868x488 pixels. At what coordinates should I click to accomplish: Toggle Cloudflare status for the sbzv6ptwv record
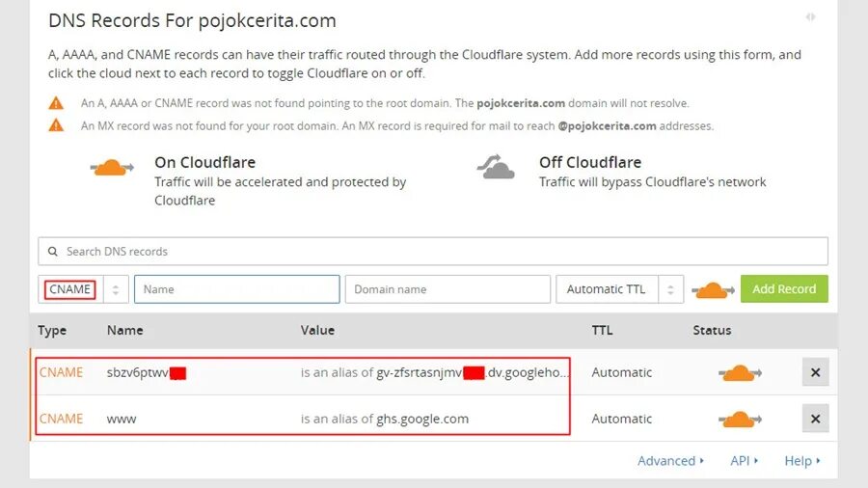click(740, 373)
